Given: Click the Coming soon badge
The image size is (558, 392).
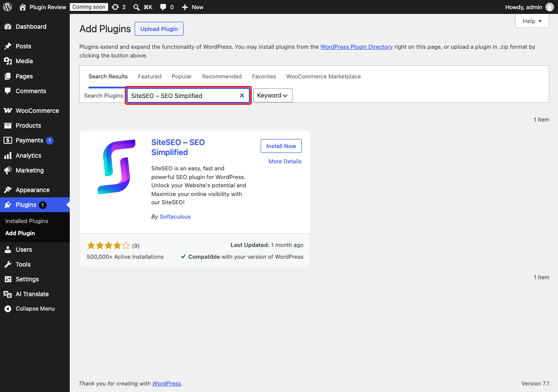Looking at the screenshot, I should click(x=88, y=7).
